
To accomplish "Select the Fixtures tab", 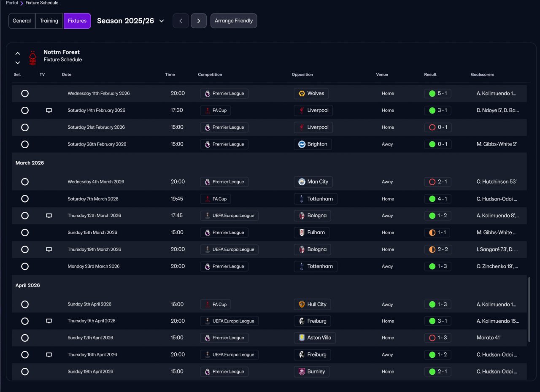I will coord(77,21).
